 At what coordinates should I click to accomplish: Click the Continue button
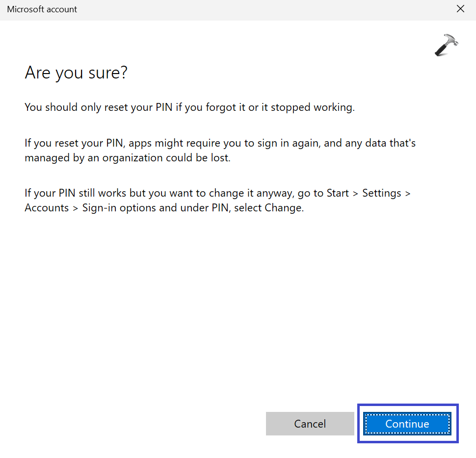407,424
